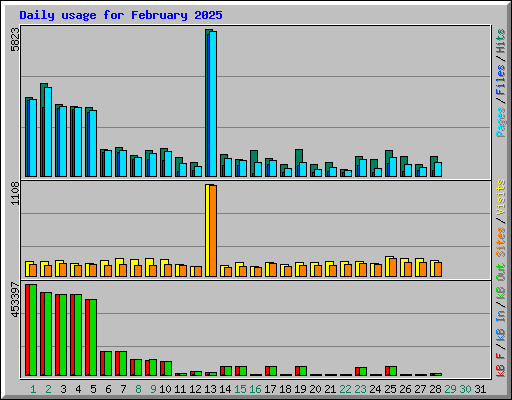Select the yellow visits bar for day 13
The image size is (512, 400).
(x=207, y=230)
